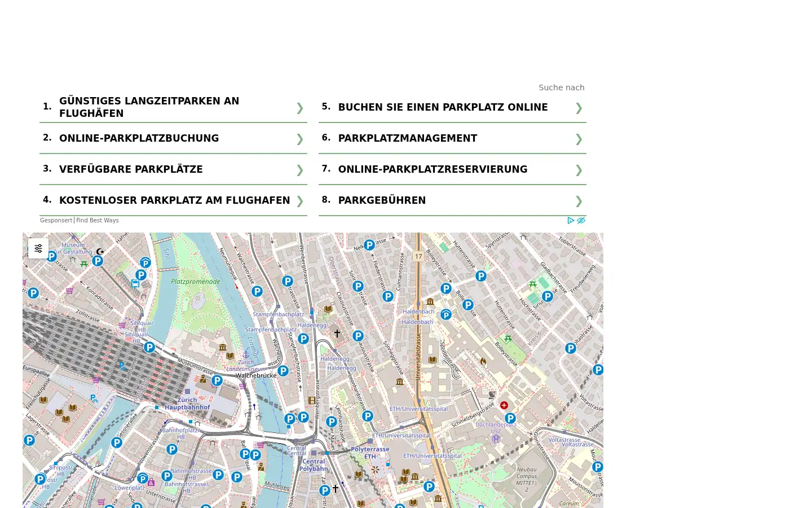Viewport: 812px width, 508px height.
Task: Click the 'Zürich Hauptbahnhof' station label
Action: (187, 404)
